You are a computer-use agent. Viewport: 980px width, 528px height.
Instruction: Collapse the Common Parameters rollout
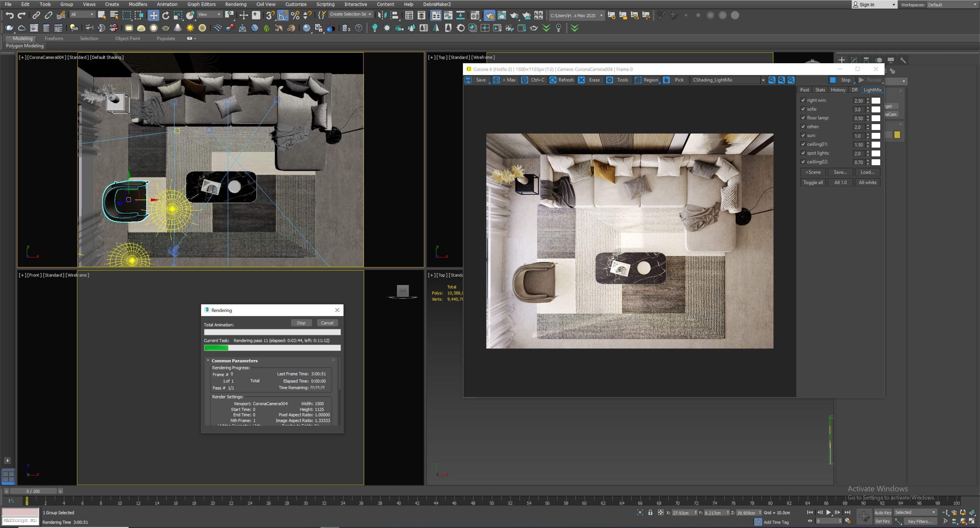coord(208,360)
